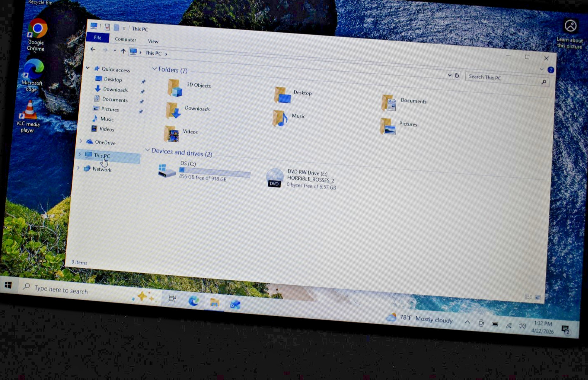Click the New folder quick access toolbar icon

coord(116,28)
